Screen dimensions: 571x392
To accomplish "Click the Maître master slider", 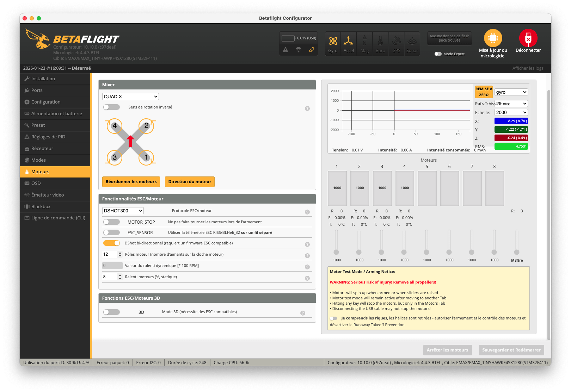I will coord(517,242).
